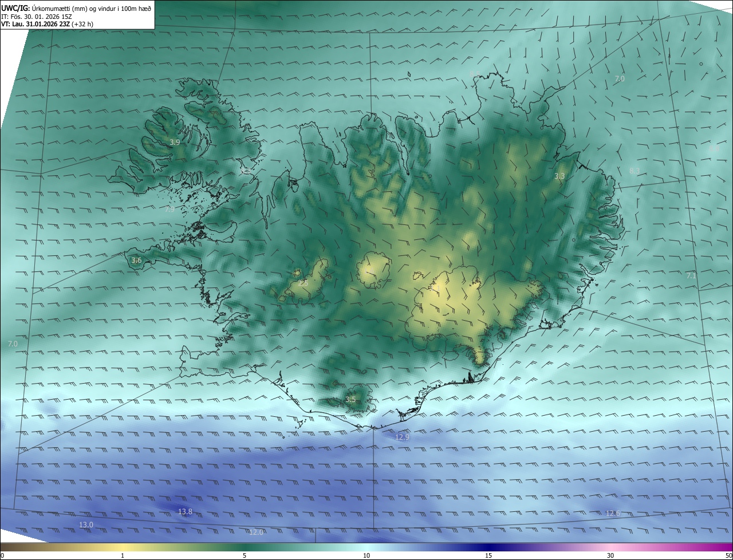Click the 12.0 value near the bottom edge
This screenshot has height=560, width=733.
coord(256,532)
